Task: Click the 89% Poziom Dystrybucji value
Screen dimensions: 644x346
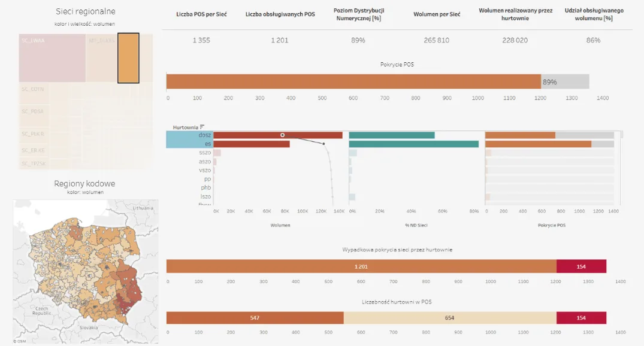Action: click(x=358, y=40)
